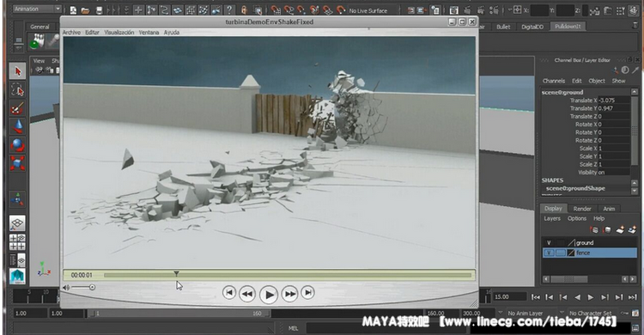Click the color swatch of fence layer

[571, 253]
